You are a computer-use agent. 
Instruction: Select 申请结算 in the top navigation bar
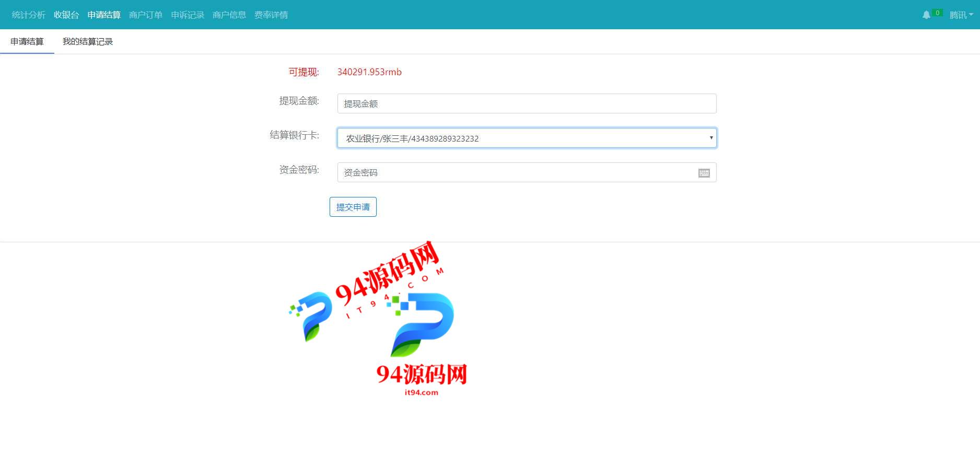104,15
